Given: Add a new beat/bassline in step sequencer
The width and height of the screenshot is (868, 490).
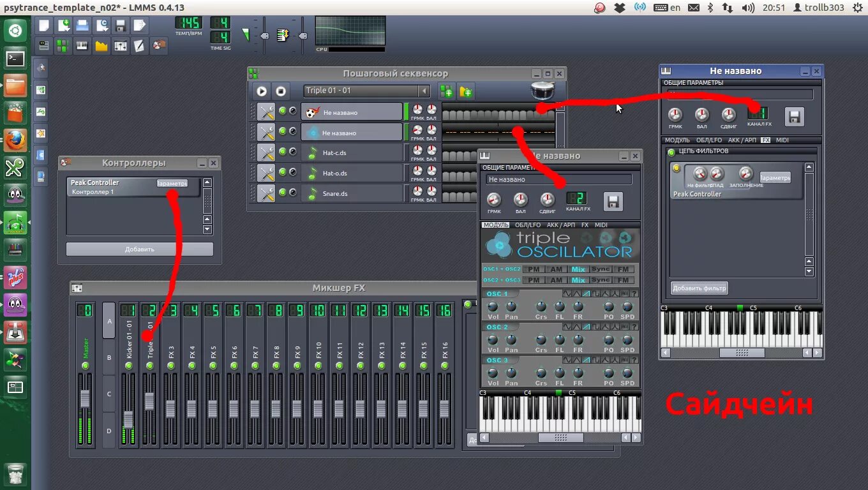Looking at the screenshot, I should click(447, 91).
